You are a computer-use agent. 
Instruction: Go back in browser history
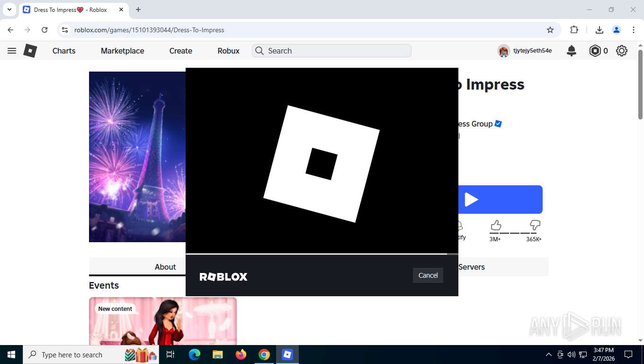tap(10, 30)
